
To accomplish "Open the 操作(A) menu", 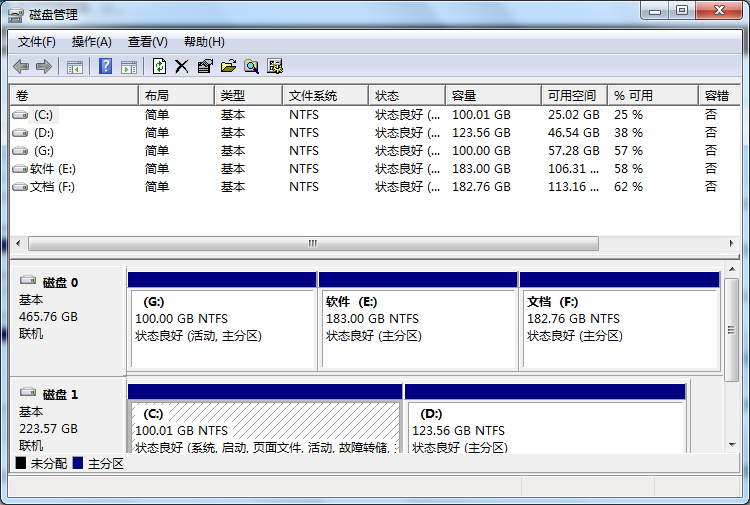I will pyautogui.click(x=91, y=41).
